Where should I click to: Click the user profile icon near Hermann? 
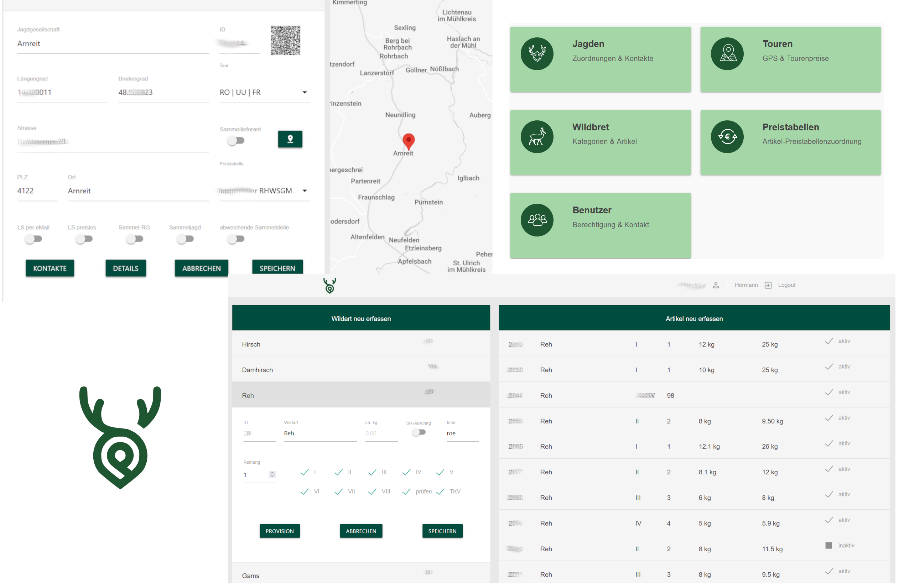click(x=716, y=285)
